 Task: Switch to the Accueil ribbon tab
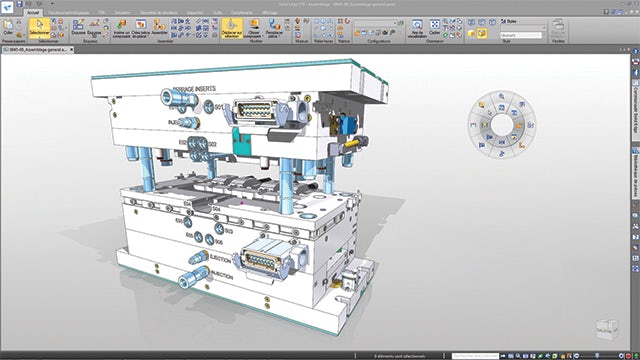[33, 13]
